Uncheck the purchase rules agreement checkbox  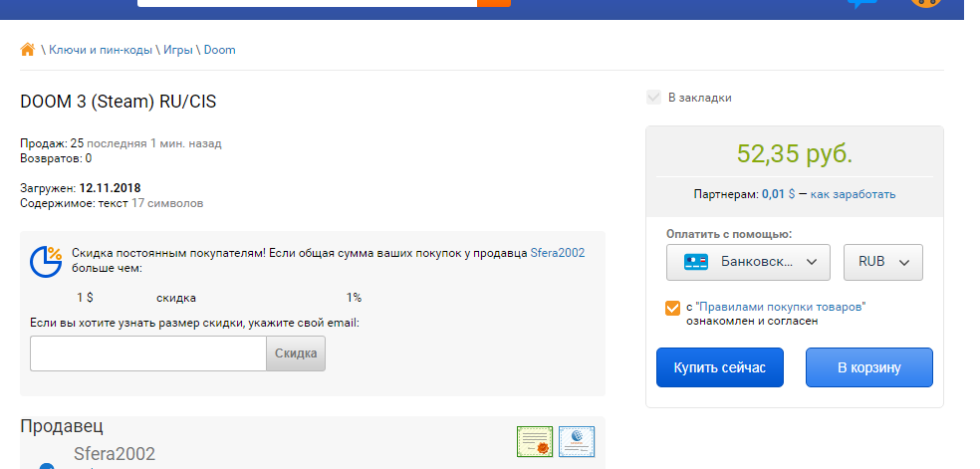(672, 308)
